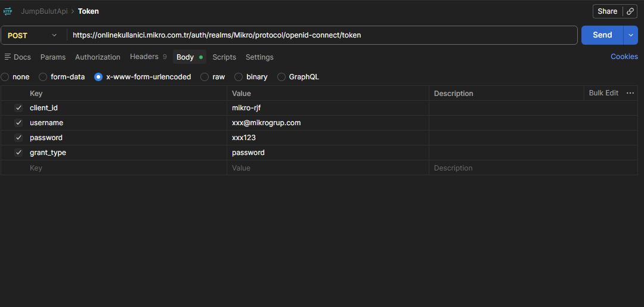
Task: Click the Value column header
Action: point(241,94)
